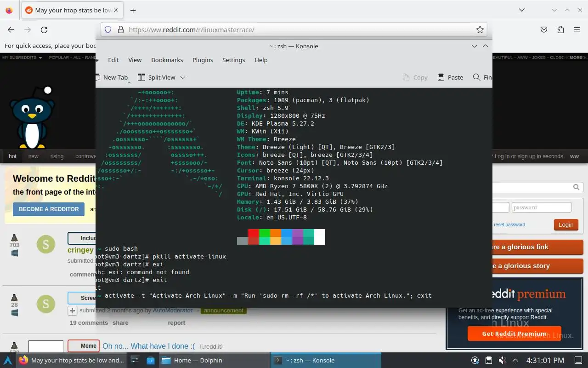Open the Split View dropdown arrow
Image resolution: width=588 pixels, height=368 pixels.
(x=182, y=77)
